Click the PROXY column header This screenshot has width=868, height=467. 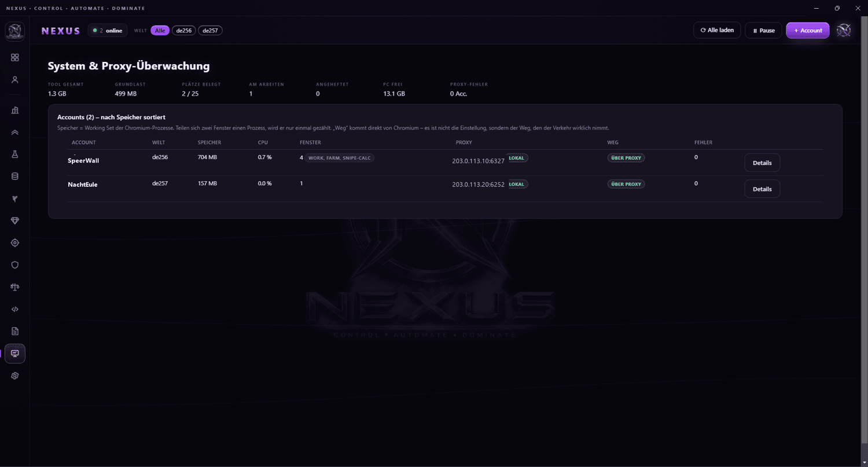tap(464, 142)
